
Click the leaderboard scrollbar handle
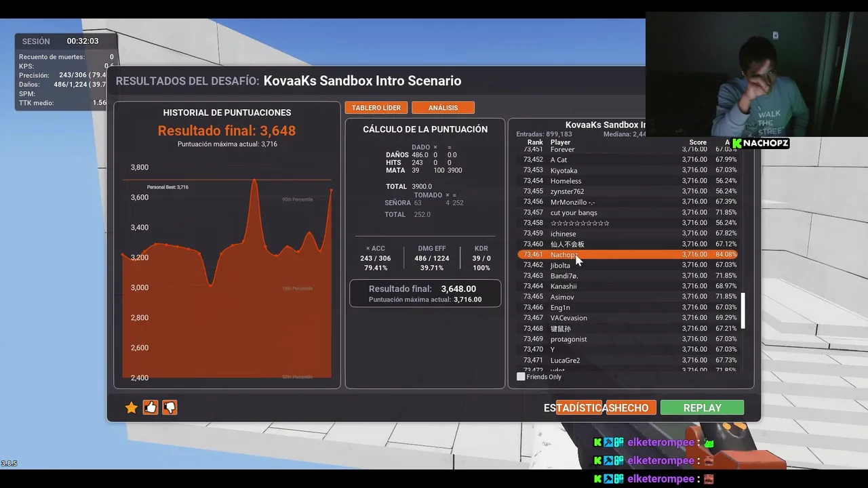point(743,310)
